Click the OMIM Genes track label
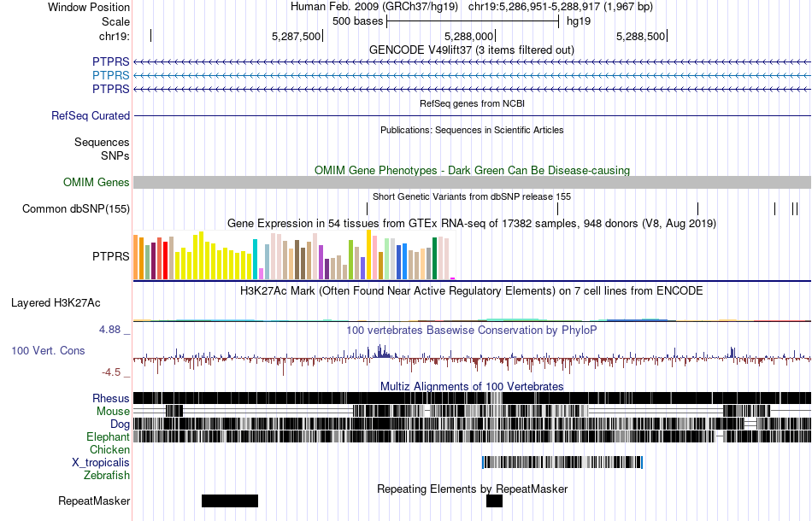The height and width of the screenshot is (521, 812). pyautogui.click(x=97, y=183)
